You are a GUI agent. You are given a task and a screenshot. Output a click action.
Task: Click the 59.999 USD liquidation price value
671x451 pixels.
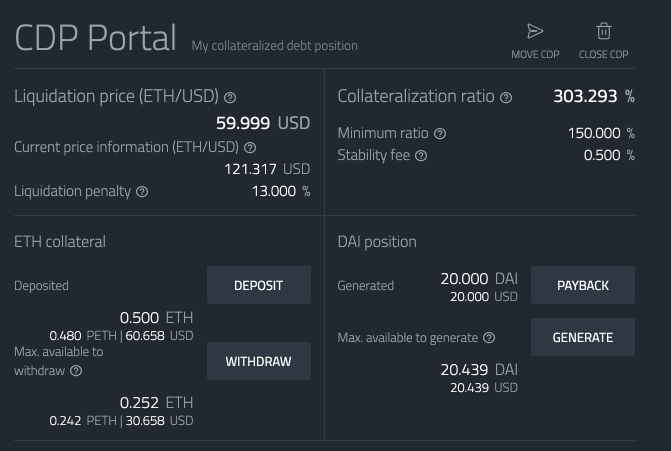(263, 123)
